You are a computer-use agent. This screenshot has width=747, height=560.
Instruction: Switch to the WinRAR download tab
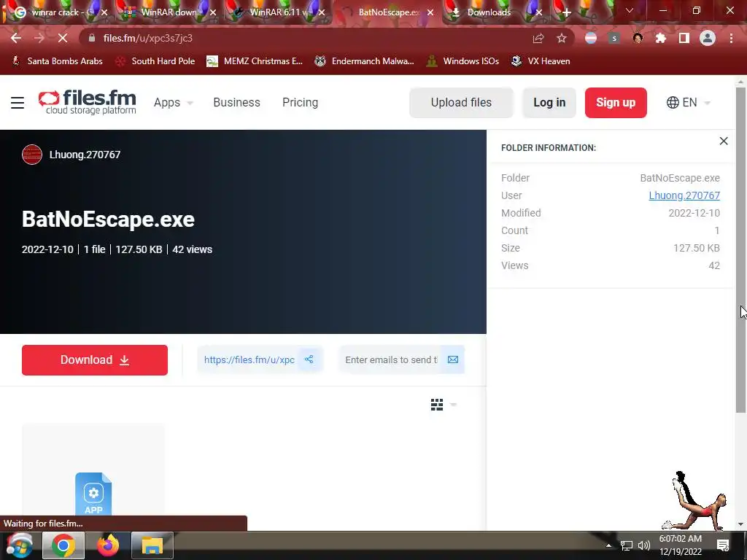(168, 12)
